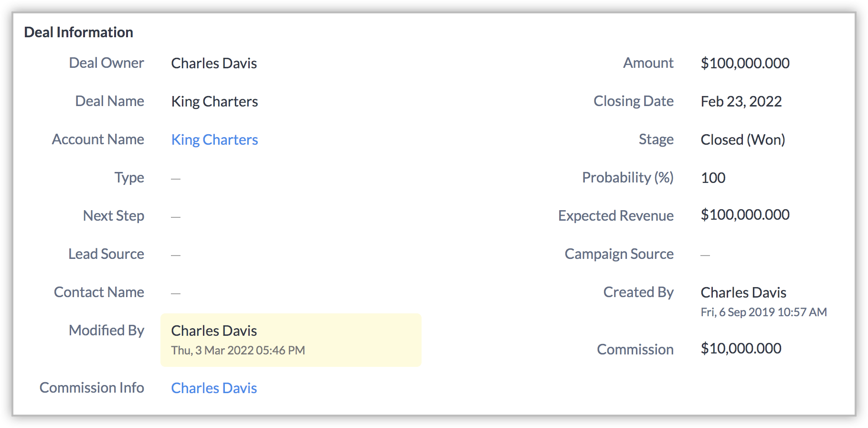Click the Deal Information section heading

[x=78, y=32]
